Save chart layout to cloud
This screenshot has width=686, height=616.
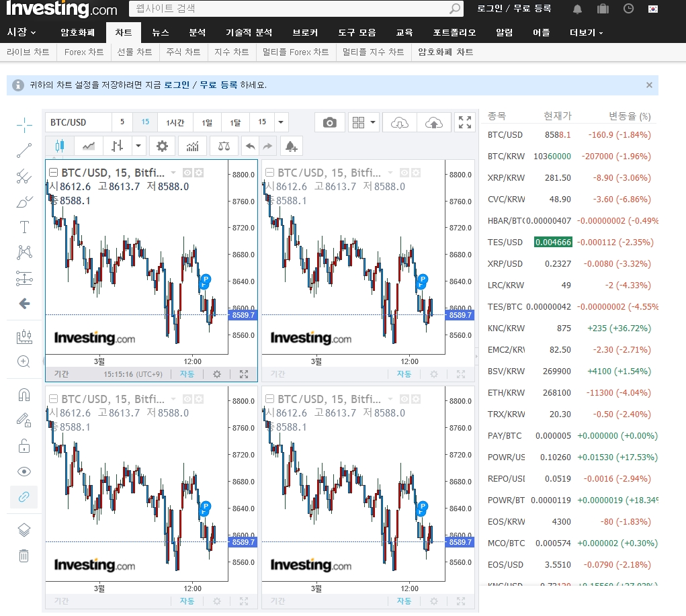433,122
